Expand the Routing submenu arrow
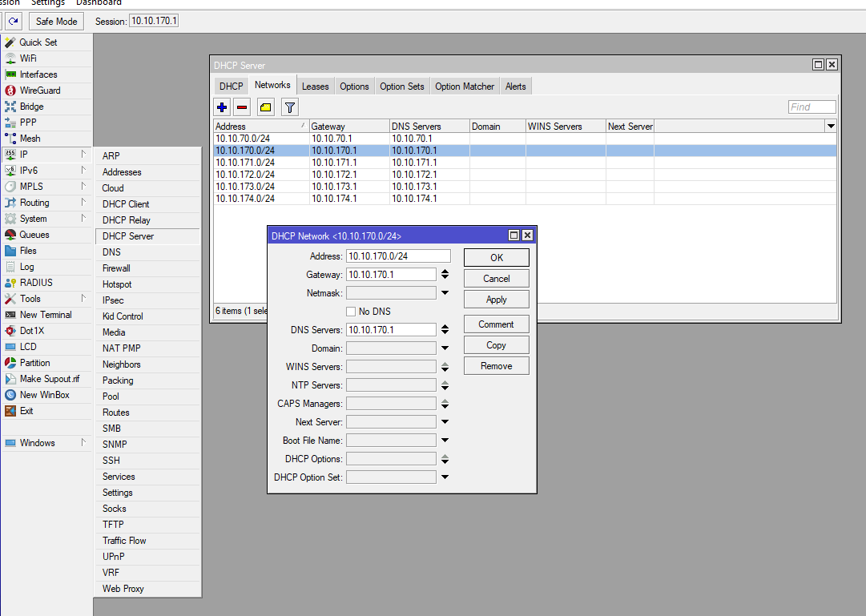The image size is (866, 616). click(83, 202)
